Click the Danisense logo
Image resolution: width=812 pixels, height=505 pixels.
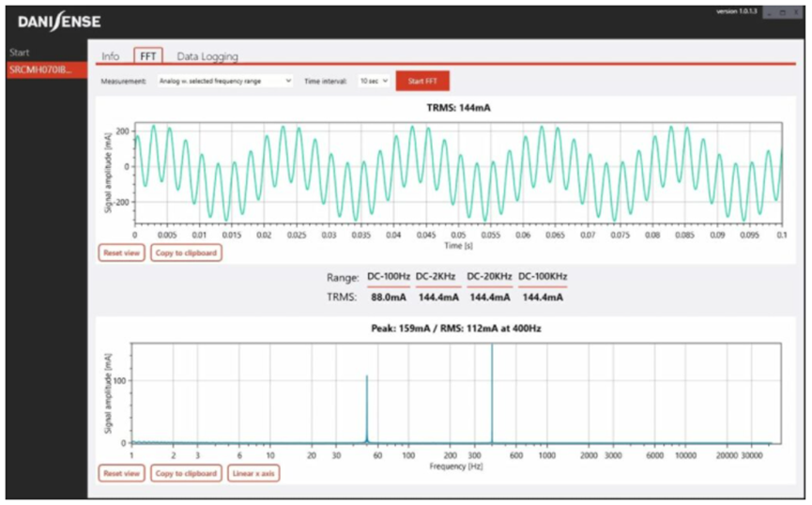(x=58, y=22)
